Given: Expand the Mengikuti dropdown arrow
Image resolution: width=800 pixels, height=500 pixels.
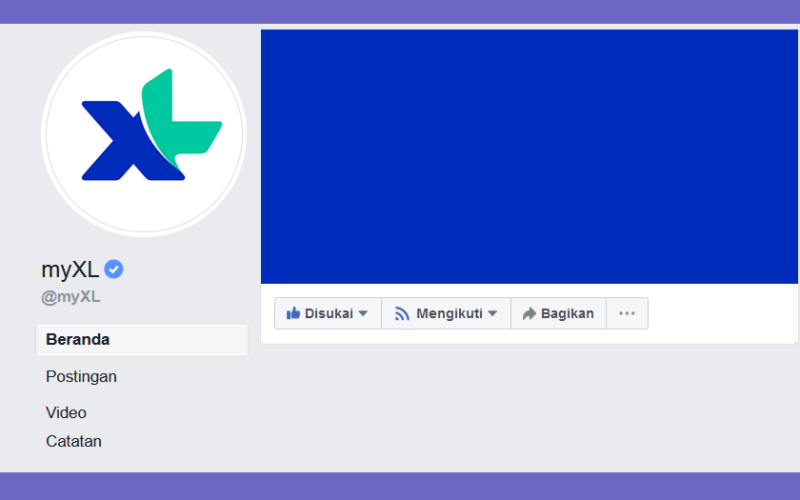Looking at the screenshot, I should (492, 313).
